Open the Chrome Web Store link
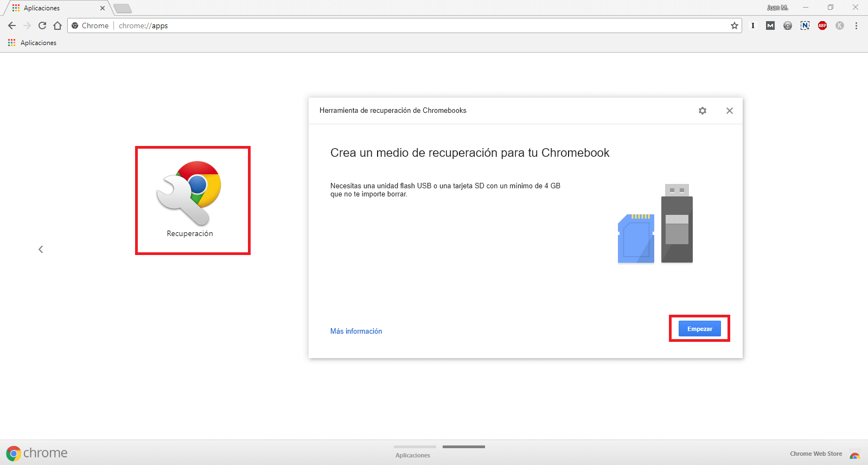Viewport: 868px width, 465px height. (825, 454)
